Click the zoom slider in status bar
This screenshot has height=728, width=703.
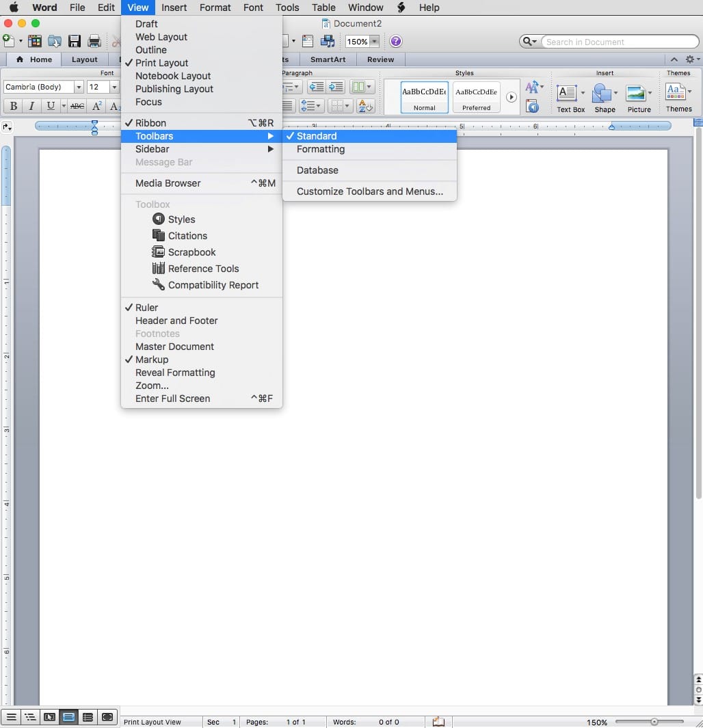coord(654,722)
